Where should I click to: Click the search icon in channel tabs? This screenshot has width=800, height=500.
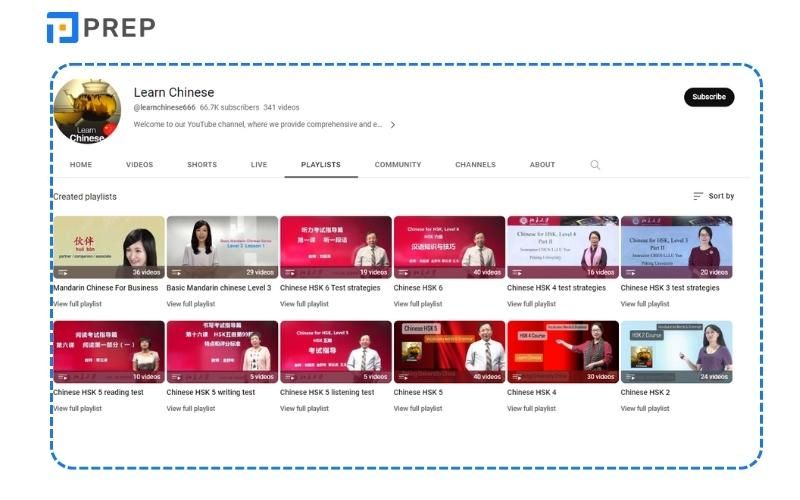[595, 165]
